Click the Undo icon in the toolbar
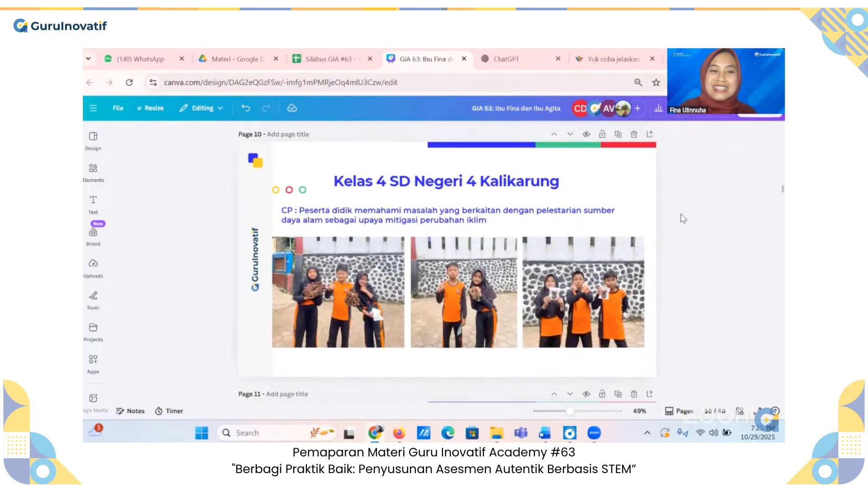 (245, 108)
